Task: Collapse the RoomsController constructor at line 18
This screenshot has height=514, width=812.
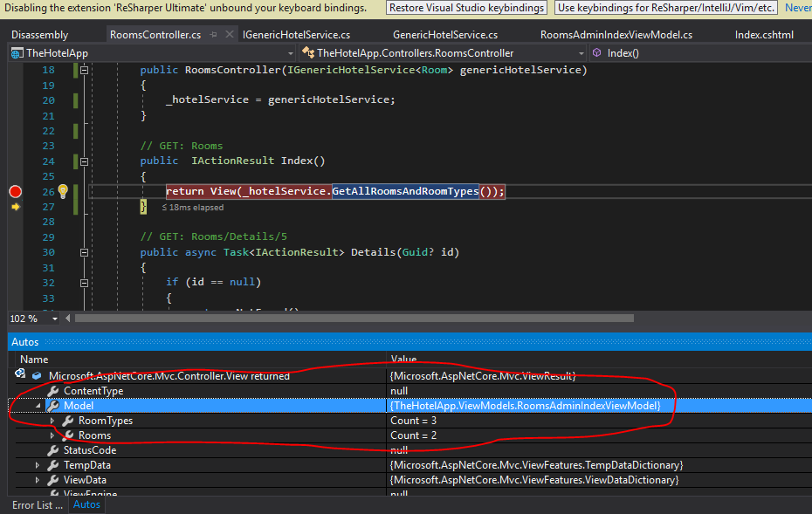Action: (x=84, y=71)
